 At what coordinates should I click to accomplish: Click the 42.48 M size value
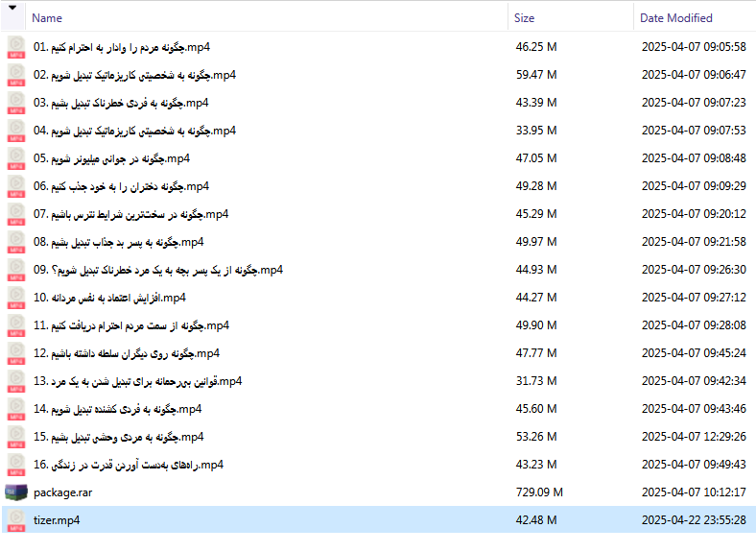coord(536,520)
